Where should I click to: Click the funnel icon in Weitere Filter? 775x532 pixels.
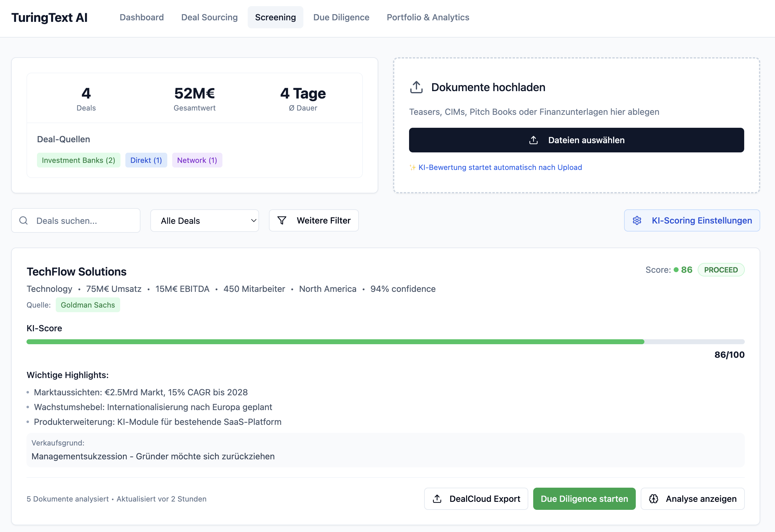[282, 220]
